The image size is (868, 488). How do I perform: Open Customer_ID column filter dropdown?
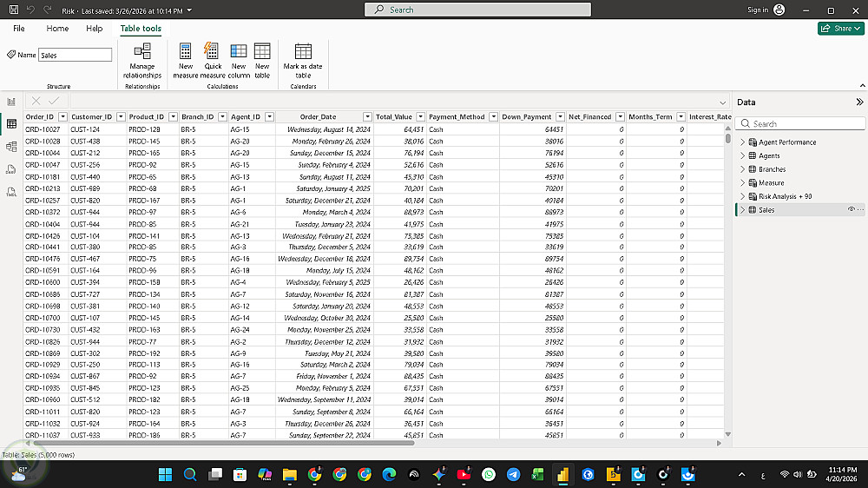pyautogui.click(x=121, y=116)
